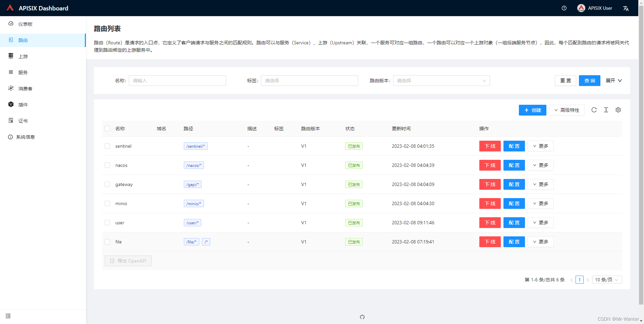Click the 仪表板 dashboard gauge icon
Image resolution: width=644 pixels, height=324 pixels.
[x=11, y=24]
